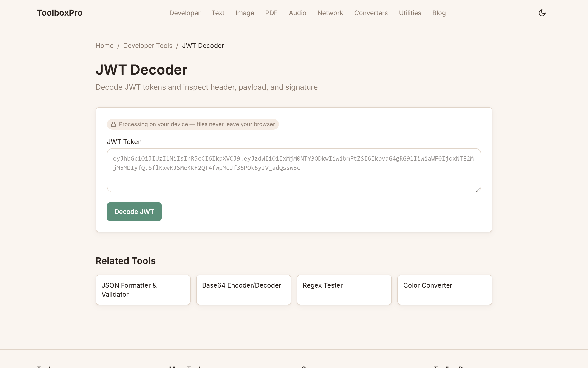Open the Audio menu
This screenshot has width=588, height=368.
click(297, 13)
